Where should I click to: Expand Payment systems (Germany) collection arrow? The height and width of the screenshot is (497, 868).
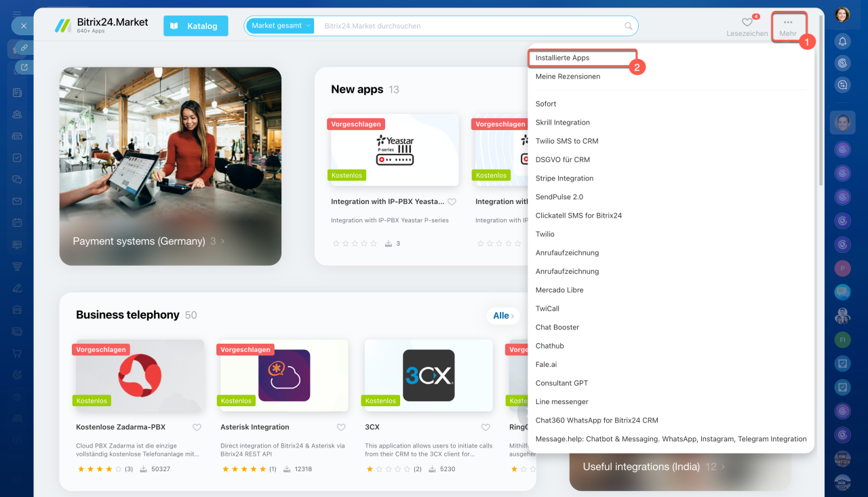tap(222, 241)
